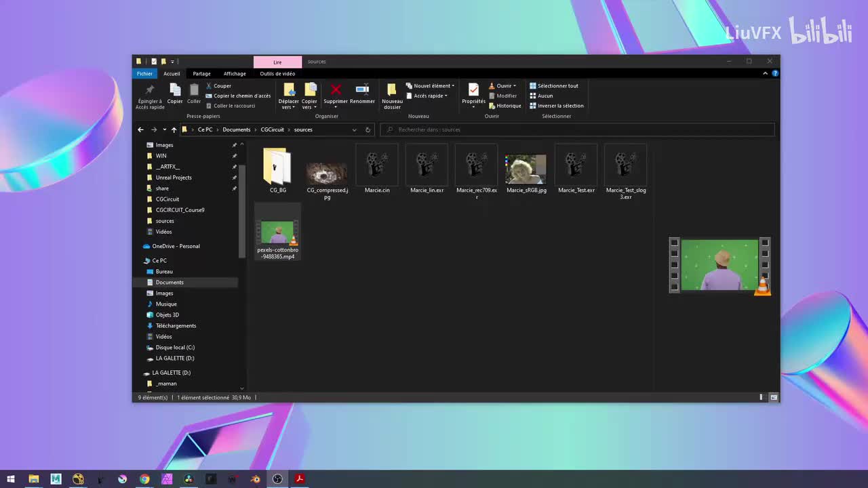Click Inverser la sélection

[556, 106]
